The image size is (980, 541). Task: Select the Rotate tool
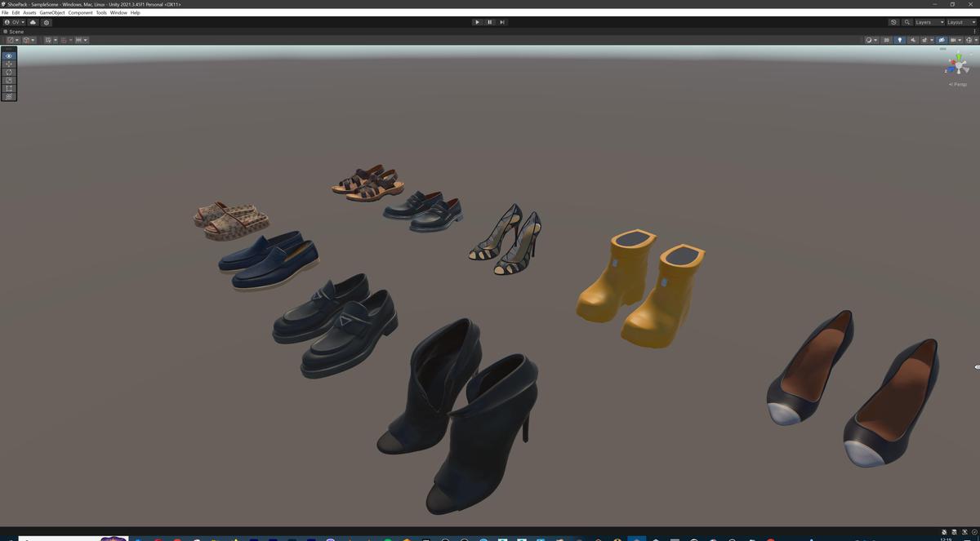[x=8, y=72]
